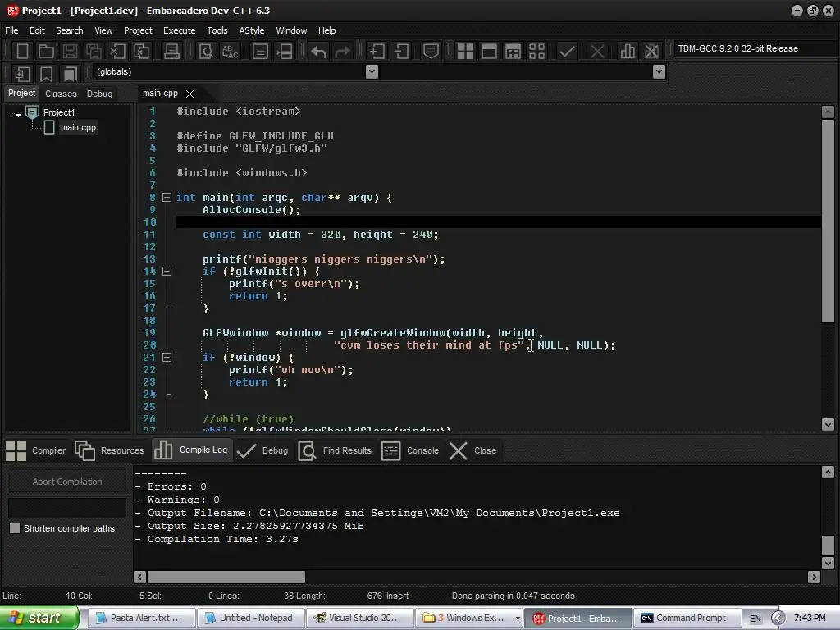Click the Toggle Comment toolbar icon
This screenshot has width=840, height=630.
tap(431, 52)
